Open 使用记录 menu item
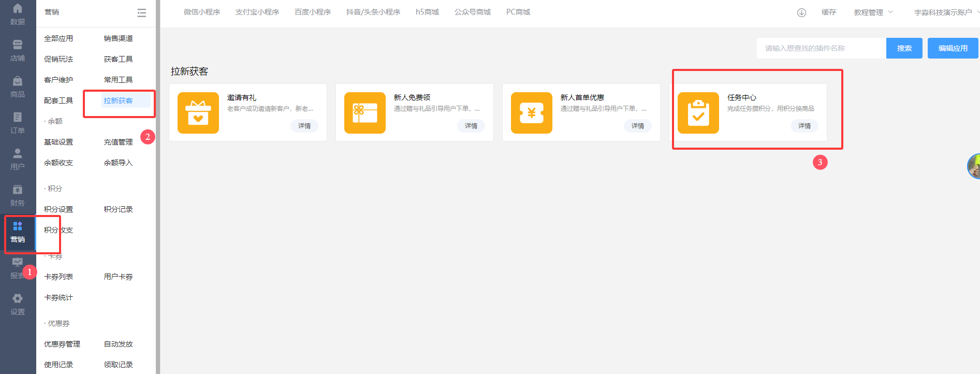Viewport: 980px width, 374px height. click(58, 365)
